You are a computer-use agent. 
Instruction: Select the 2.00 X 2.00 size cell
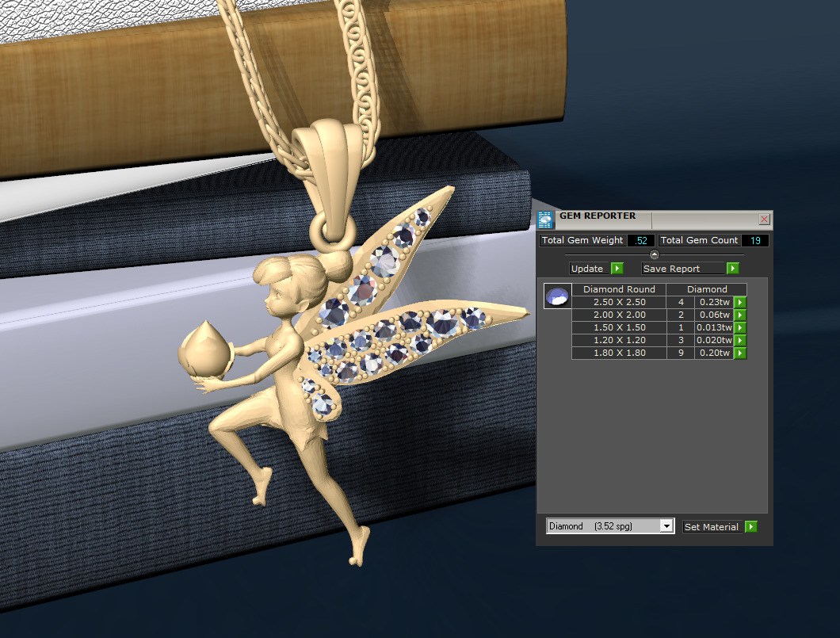click(619, 315)
